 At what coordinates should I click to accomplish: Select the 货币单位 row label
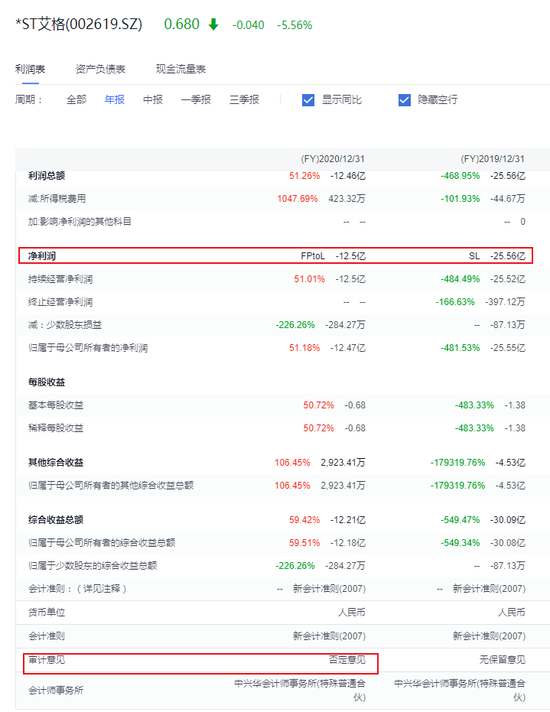(x=46, y=612)
